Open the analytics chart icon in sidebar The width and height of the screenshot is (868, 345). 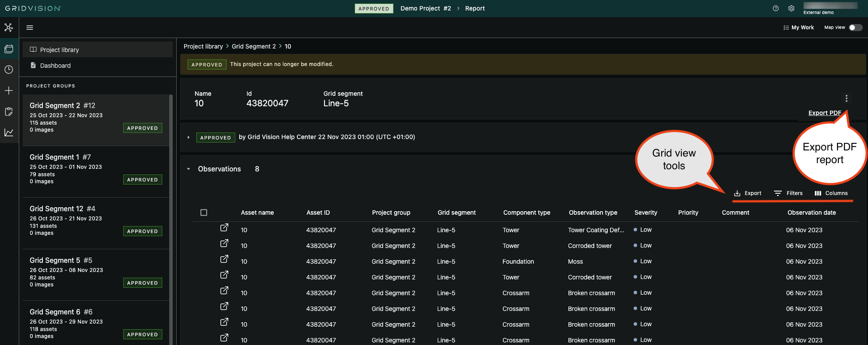9,132
